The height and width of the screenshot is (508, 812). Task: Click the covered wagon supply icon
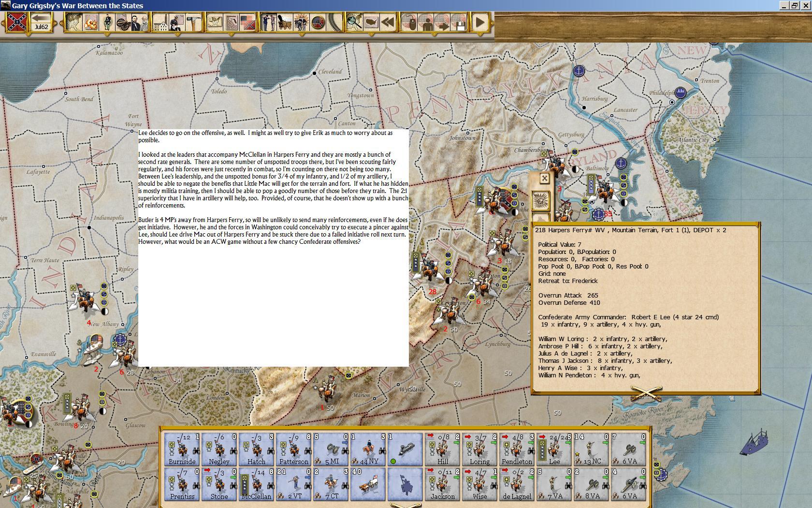click(x=285, y=22)
